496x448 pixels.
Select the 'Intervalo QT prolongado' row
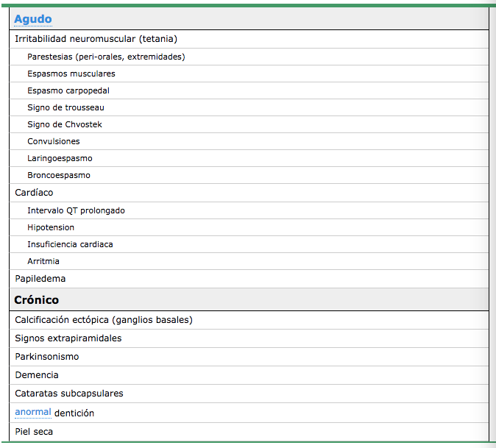point(76,210)
